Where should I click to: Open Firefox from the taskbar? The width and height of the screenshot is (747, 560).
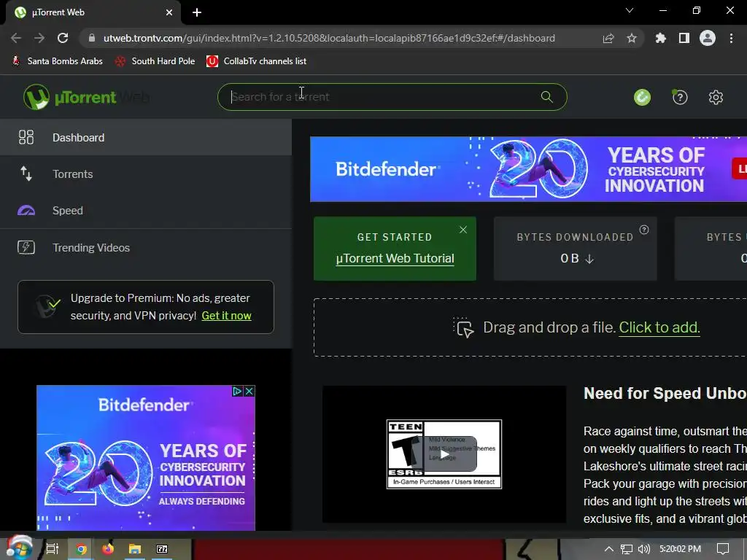[108, 549]
